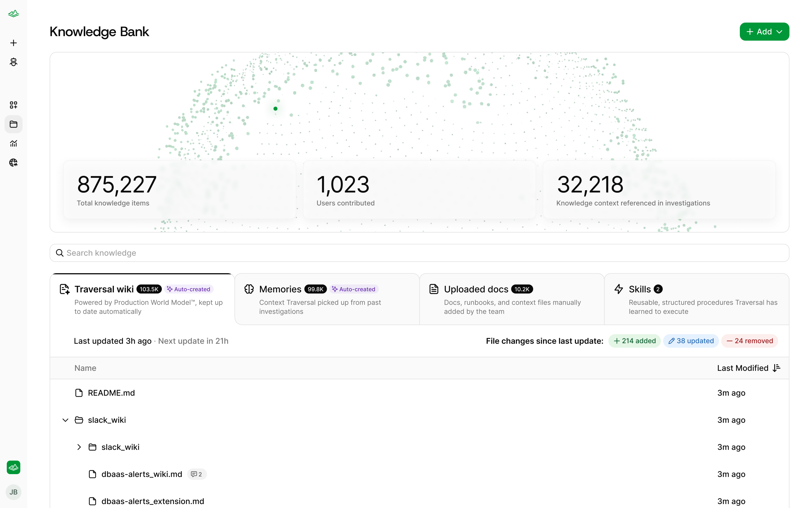The image size is (812, 508).
Task: Switch to the Traversal wiki tab
Action: 142,299
